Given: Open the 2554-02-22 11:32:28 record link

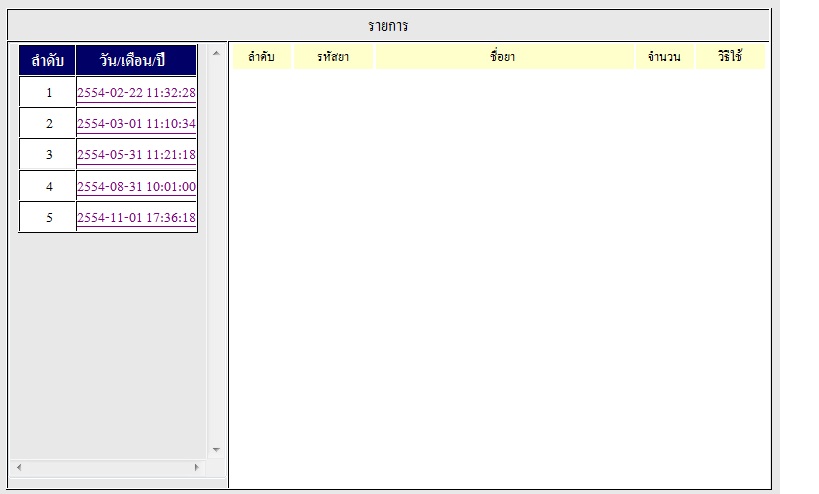Looking at the screenshot, I should (136, 93).
